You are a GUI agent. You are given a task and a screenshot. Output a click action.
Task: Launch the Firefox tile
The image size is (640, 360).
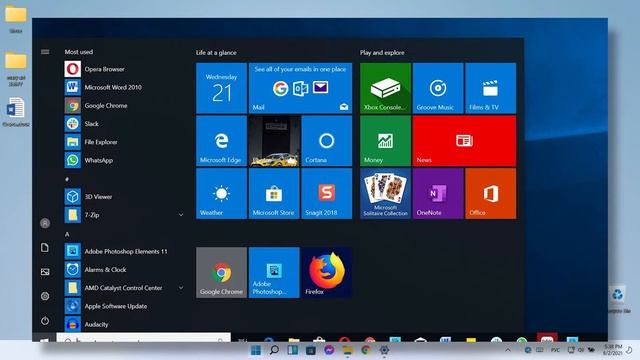pyautogui.click(x=327, y=272)
